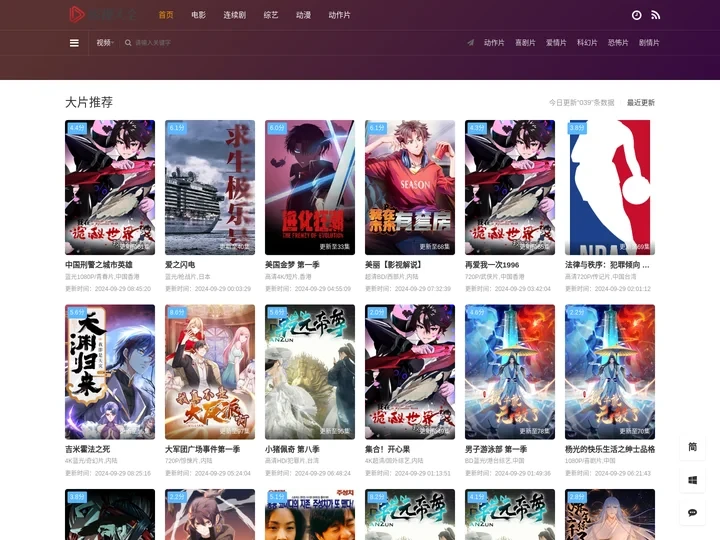720x540 pixels.
Task: Click the title 法律与秩序：犯罪倾向
Action: click(x=607, y=265)
